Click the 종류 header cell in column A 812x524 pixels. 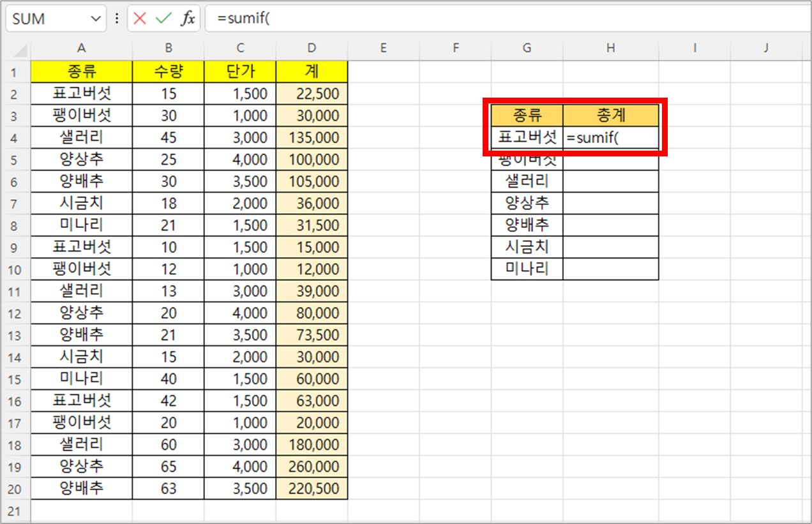coord(82,71)
